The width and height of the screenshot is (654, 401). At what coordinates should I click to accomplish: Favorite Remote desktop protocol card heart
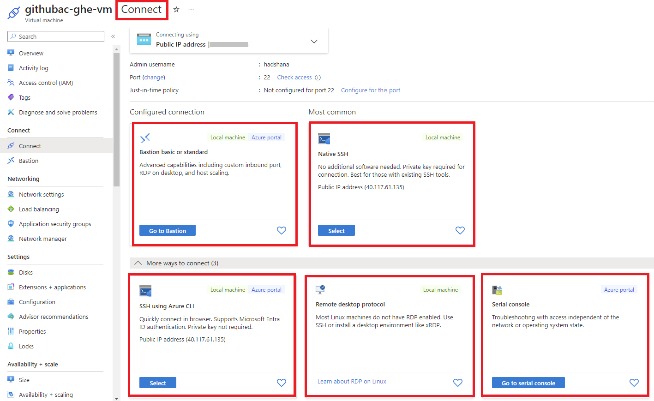tap(458, 383)
